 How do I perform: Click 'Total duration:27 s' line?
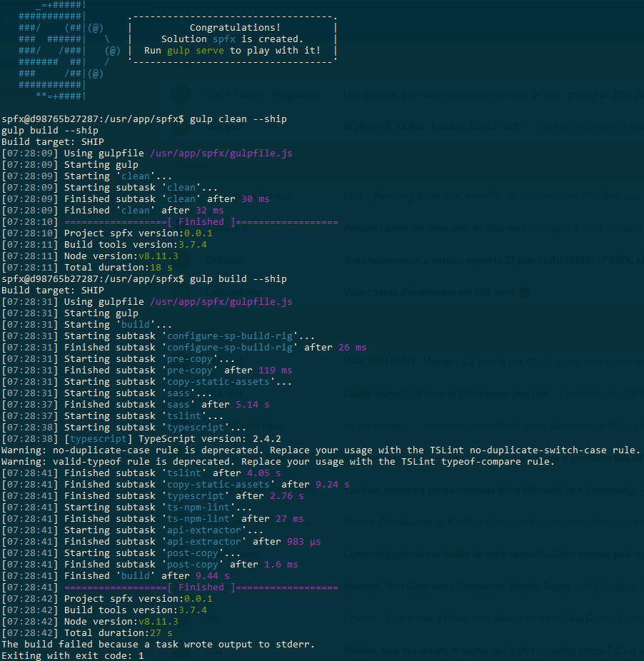(87, 632)
